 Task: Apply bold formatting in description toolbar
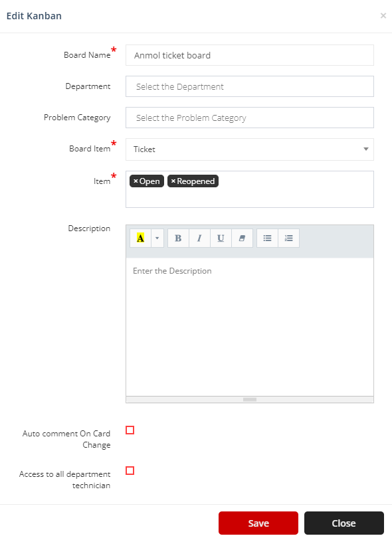click(x=178, y=238)
